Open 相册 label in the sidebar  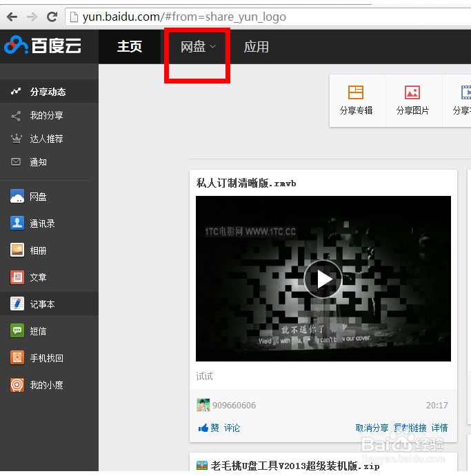coord(38,250)
